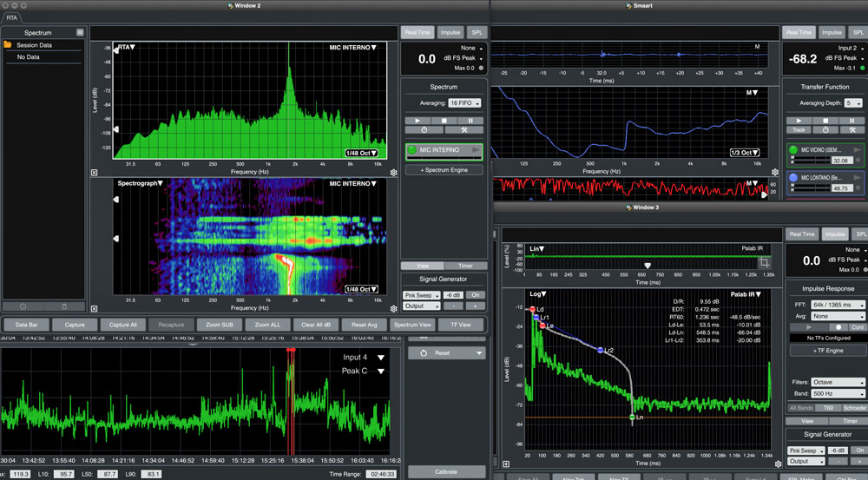868x480 pixels.
Task: Turn the Window 2 signal generator On
Action: point(476,295)
